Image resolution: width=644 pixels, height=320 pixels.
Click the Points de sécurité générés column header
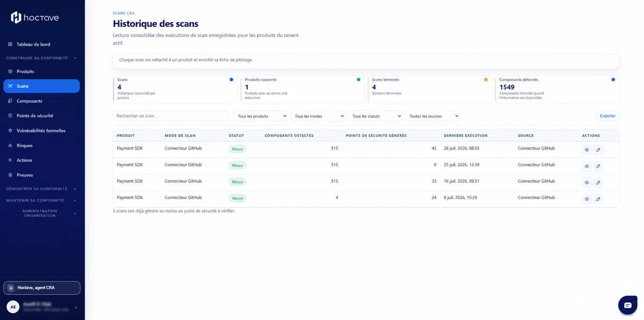(376, 136)
